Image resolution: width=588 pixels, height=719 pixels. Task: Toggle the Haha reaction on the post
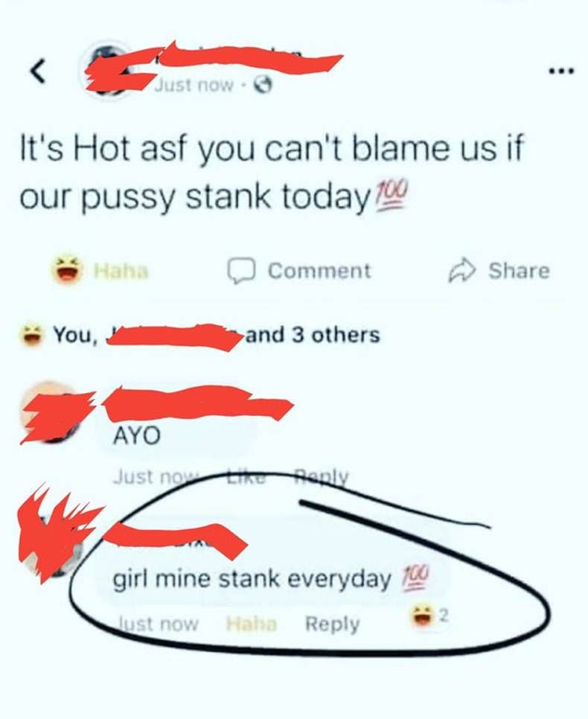[x=121, y=272]
